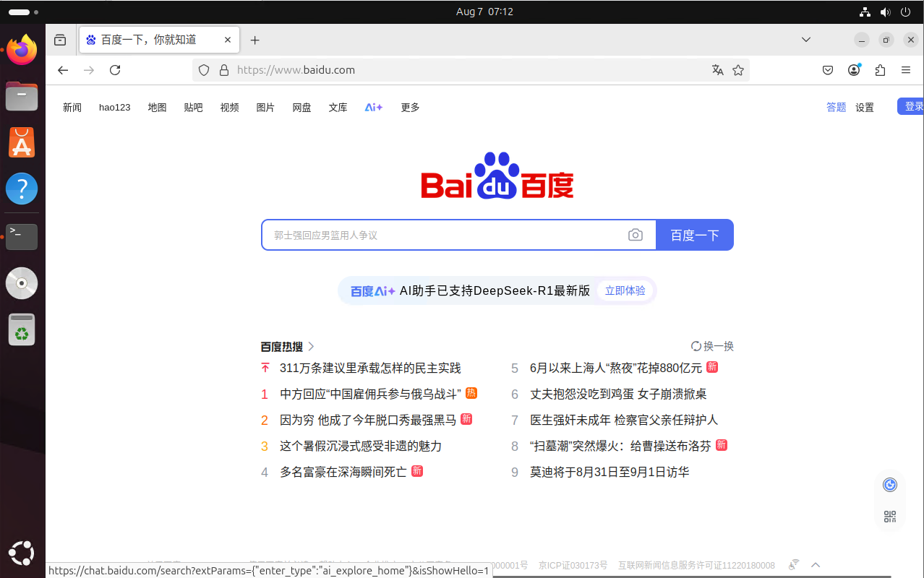The width and height of the screenshot is (924, 578).
Task: Open 网盘 cloud drive
Action: tap(302, 108)
